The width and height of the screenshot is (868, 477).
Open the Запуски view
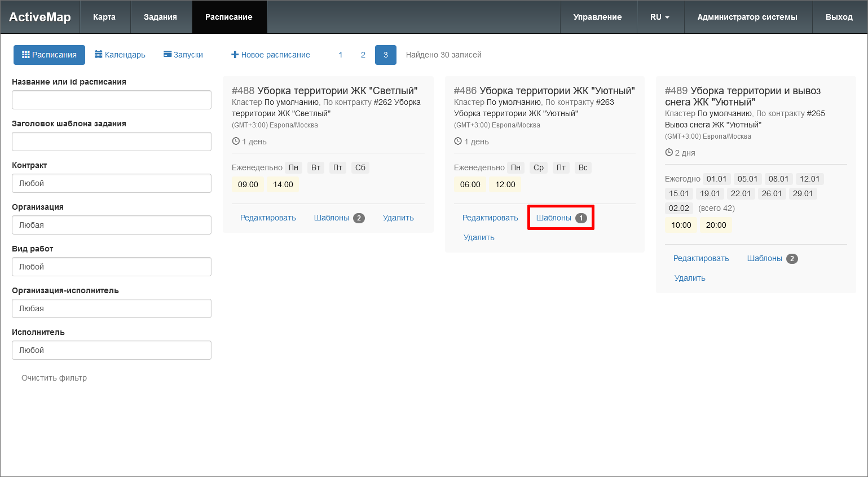[x=183, y=55]
